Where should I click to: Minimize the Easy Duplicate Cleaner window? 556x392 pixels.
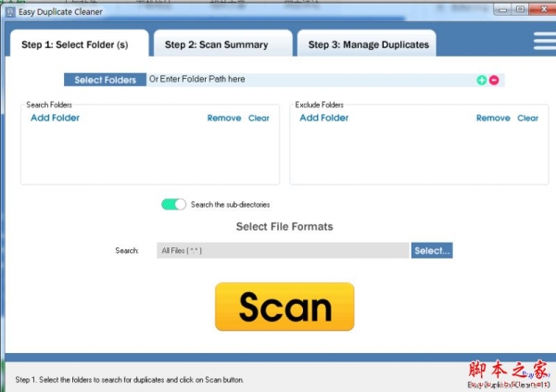(x=502, y=9)
